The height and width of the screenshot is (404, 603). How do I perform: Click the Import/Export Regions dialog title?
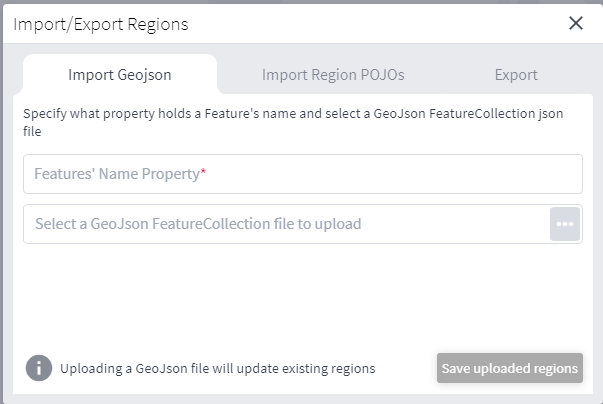click(x=101, y=23)
